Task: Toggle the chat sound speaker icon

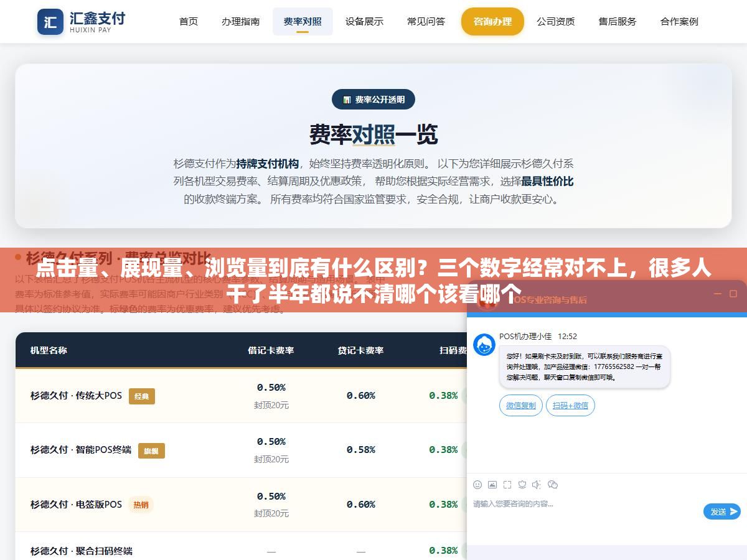Action: tap(537, 485)
